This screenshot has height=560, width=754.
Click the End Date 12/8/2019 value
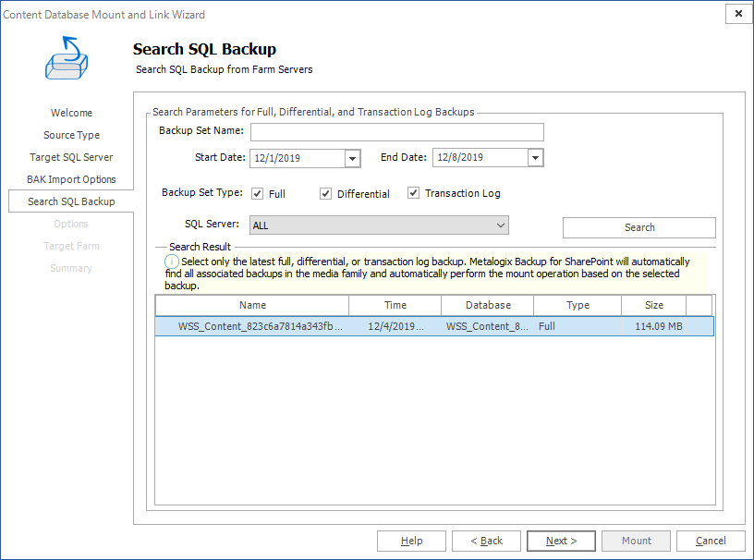[460, 157]
